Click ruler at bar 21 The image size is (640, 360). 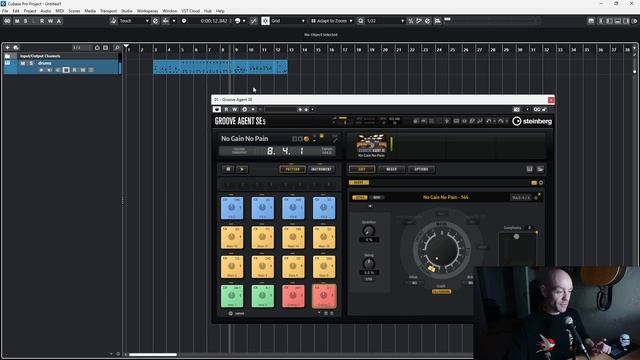[x=399, y=49]
